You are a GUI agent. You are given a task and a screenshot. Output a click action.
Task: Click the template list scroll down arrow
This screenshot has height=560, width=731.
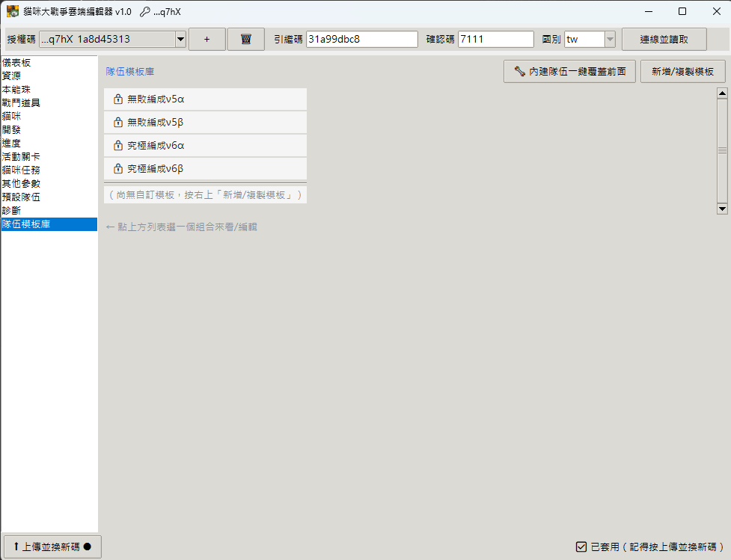tap(722, 209)
